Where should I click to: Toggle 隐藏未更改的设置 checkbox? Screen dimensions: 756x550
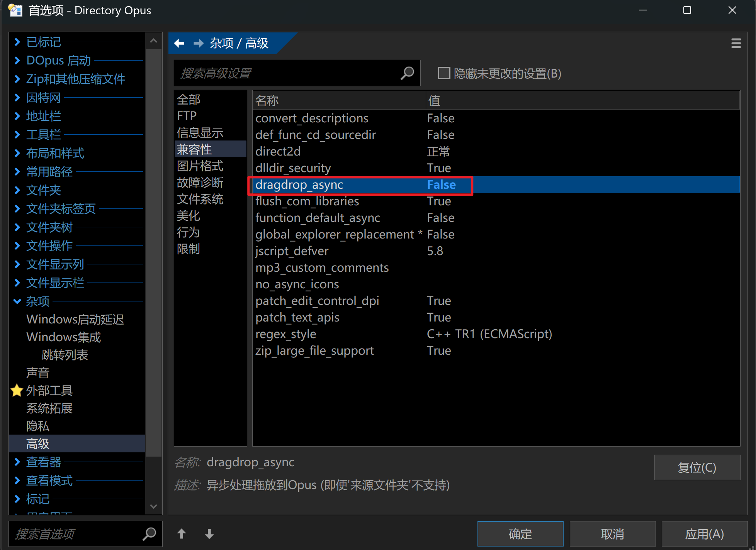point(444,73)
